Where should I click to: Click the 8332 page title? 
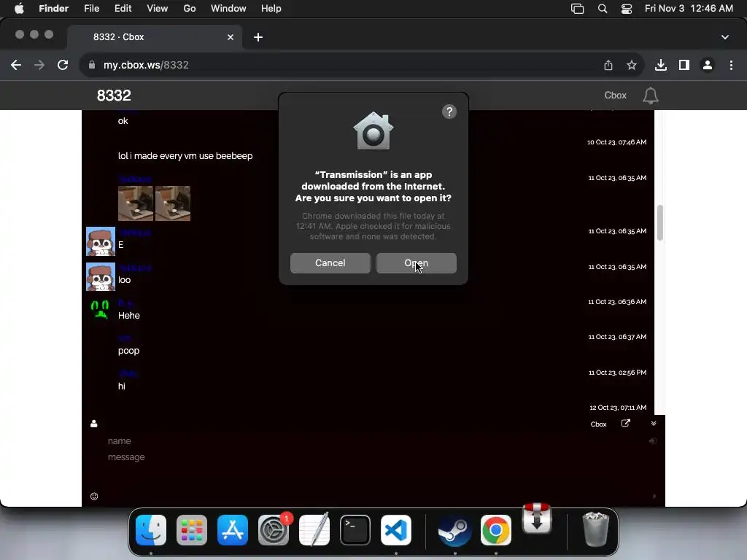pos(114,96)
